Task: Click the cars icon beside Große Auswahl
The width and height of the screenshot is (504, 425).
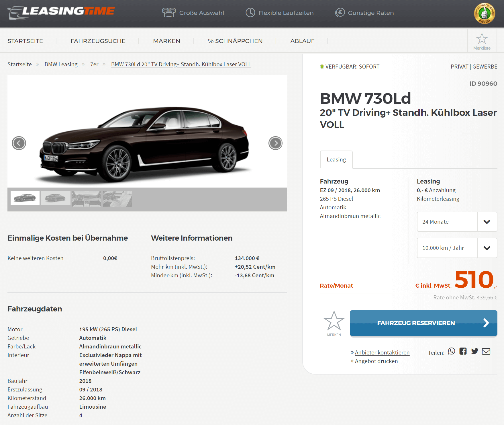Action: pyautogui.click(x=169, y=13)
